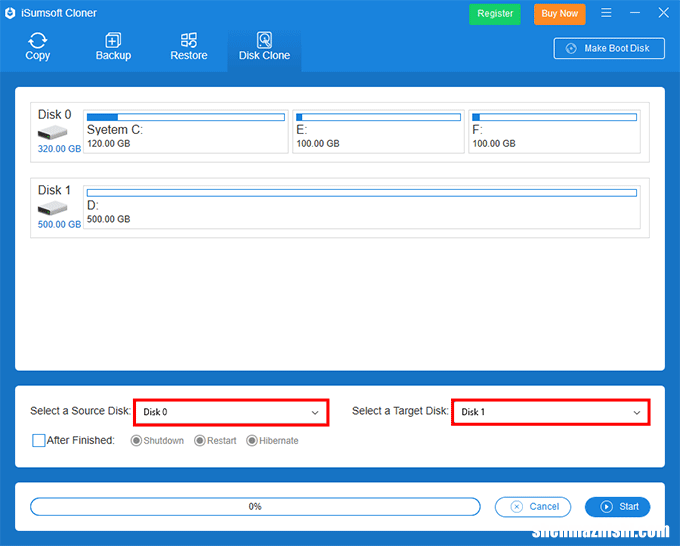680x546 pixels.
Task: Open the Copy tab
Action: [38, 46]
